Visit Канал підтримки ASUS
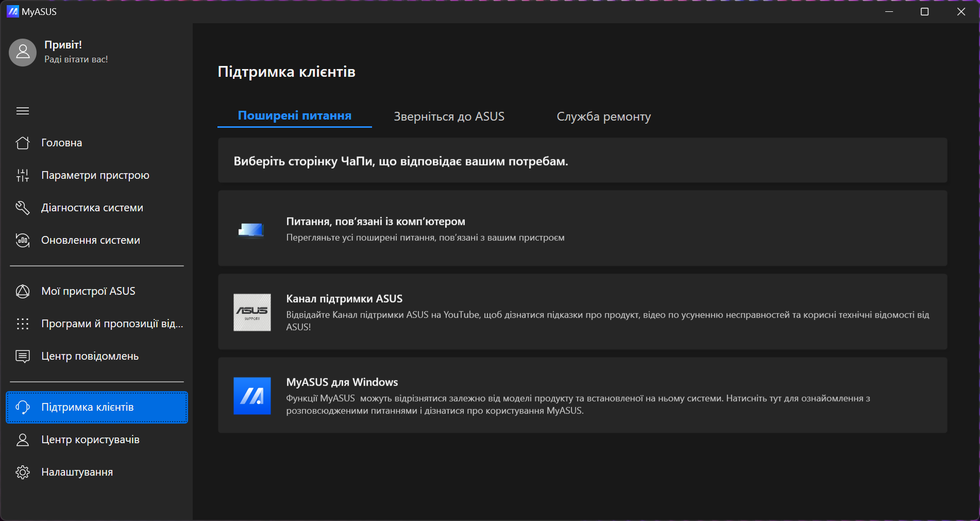The width and height of the screenshot is (980, 521). click(x=582, y=312)
